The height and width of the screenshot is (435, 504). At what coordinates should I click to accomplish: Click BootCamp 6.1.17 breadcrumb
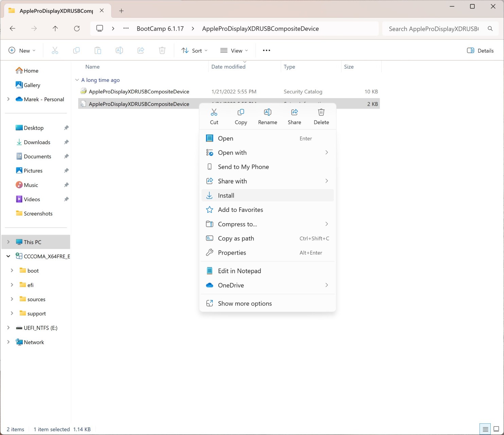[x=160, y=29]
